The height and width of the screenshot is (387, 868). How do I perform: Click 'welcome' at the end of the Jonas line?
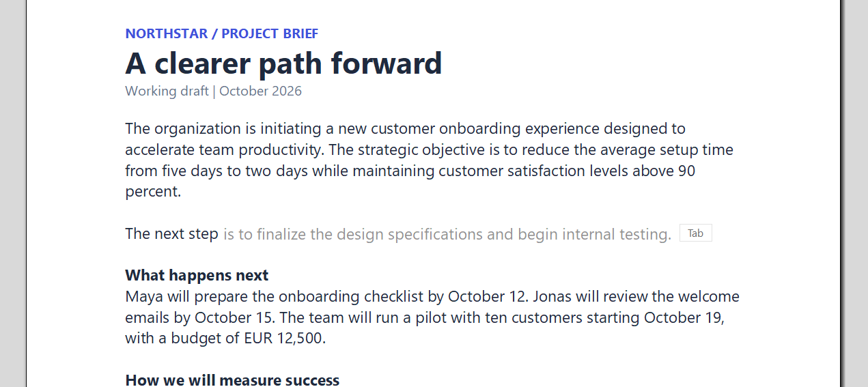point(711,296)
